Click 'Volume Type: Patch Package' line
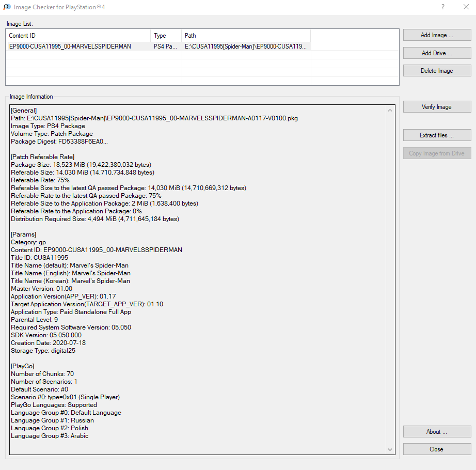476x470 pixels. (x=52, y=134)
